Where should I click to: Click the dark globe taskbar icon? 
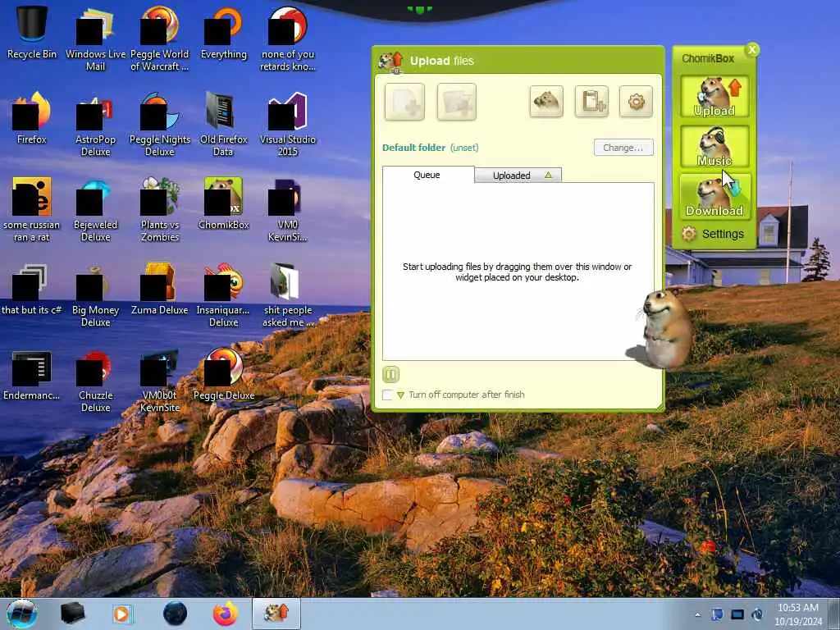(x=175, y=614)
